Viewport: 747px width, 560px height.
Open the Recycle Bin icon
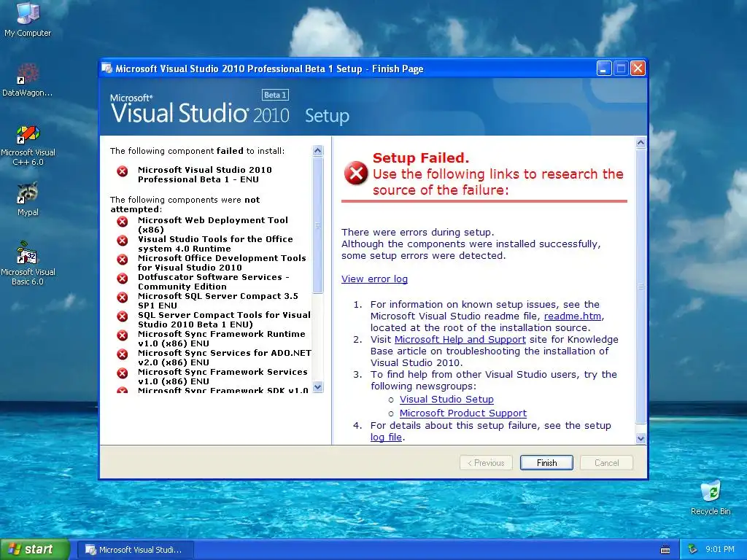pos(711,497)
